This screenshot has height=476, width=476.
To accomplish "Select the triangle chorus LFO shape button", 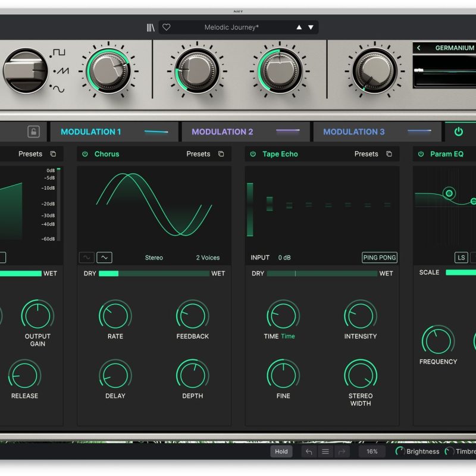I will coord(105,258).
